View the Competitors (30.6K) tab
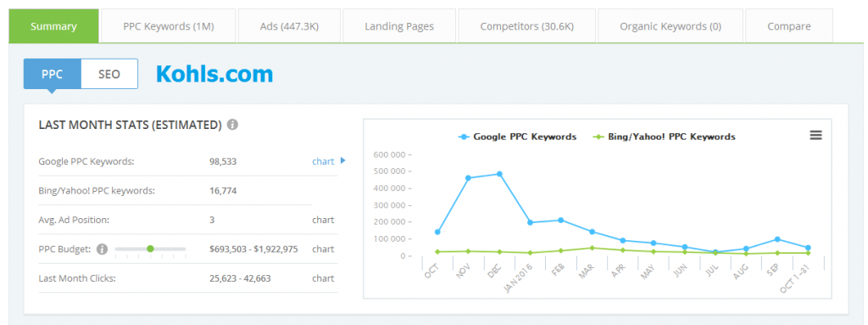This screenshot has width=868, height=325. tap(527, 26)
